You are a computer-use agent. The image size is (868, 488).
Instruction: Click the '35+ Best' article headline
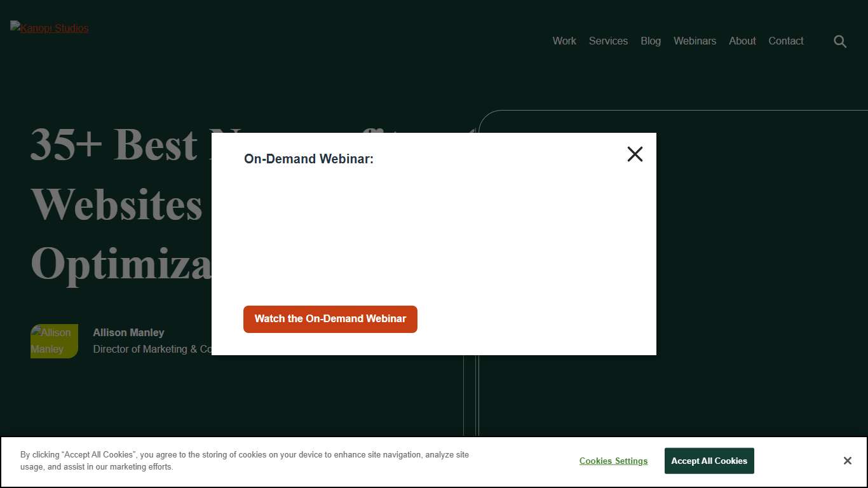pos(114,144)
